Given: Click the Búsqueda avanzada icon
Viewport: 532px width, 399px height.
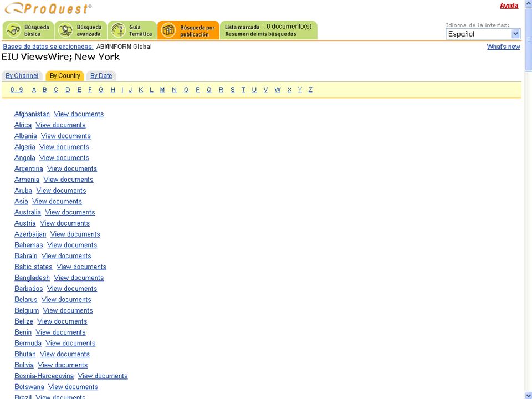Looking at the screenshot, I should 65,30.
